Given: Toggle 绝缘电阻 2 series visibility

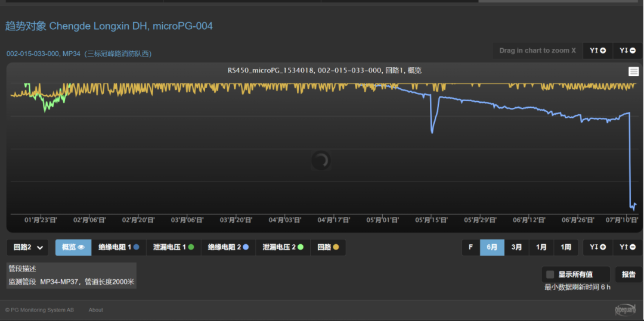Looking at the screenshot, I should pyautogui.click(x=228, y=247).
